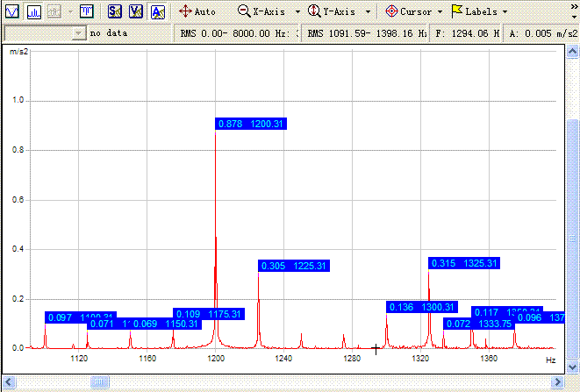580x392 pixels.
Task: Click the 1200 X-axis tick label
Action: [216, 359]
